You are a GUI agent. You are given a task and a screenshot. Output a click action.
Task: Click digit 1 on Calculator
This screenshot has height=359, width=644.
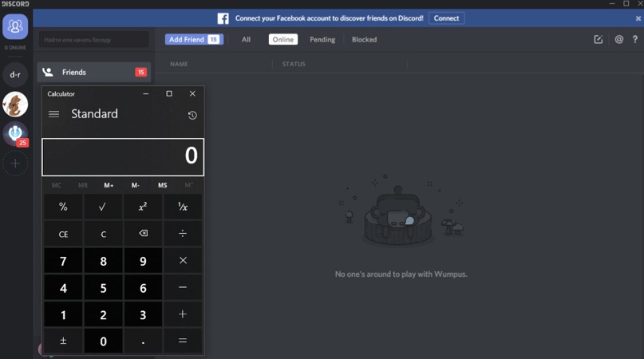coord(63,314)
